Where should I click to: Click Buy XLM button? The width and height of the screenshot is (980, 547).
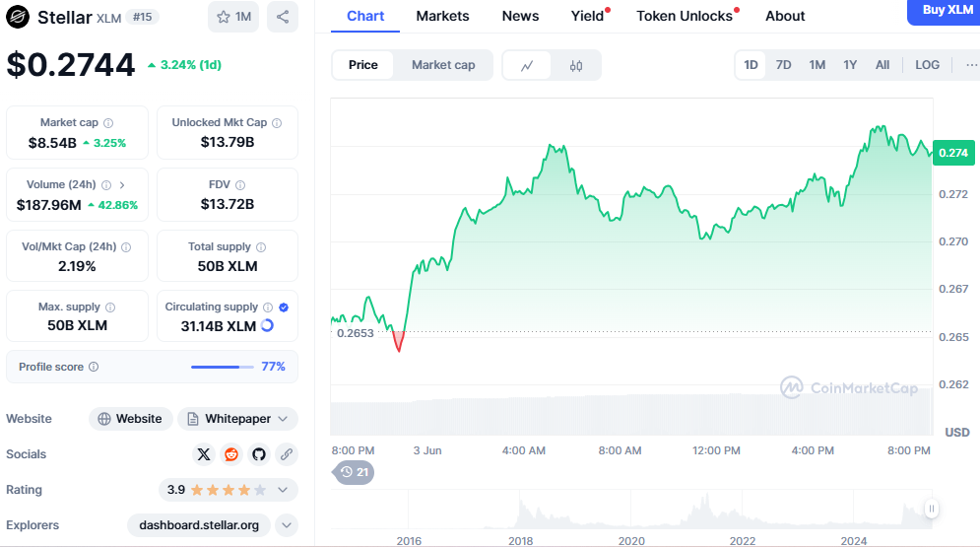coord(947,11)
